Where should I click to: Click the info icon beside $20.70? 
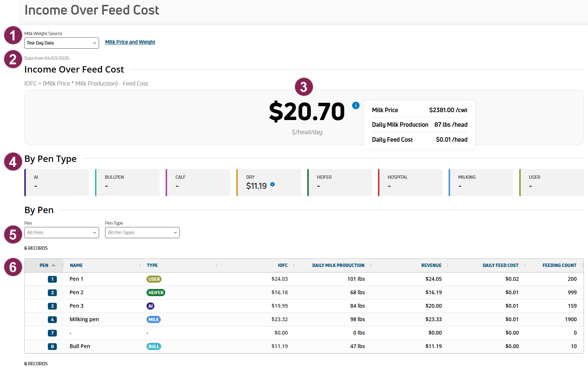click(x=355, y=105)
